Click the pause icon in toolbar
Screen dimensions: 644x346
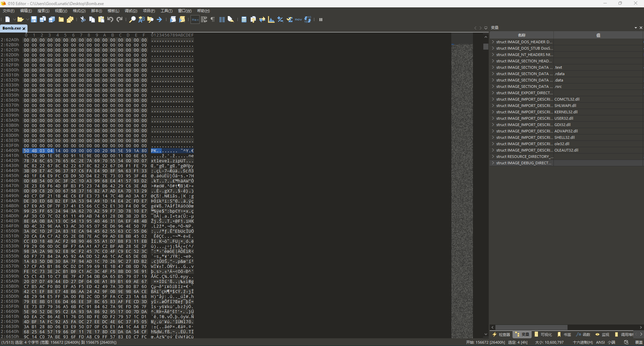[x=321, y=19]
